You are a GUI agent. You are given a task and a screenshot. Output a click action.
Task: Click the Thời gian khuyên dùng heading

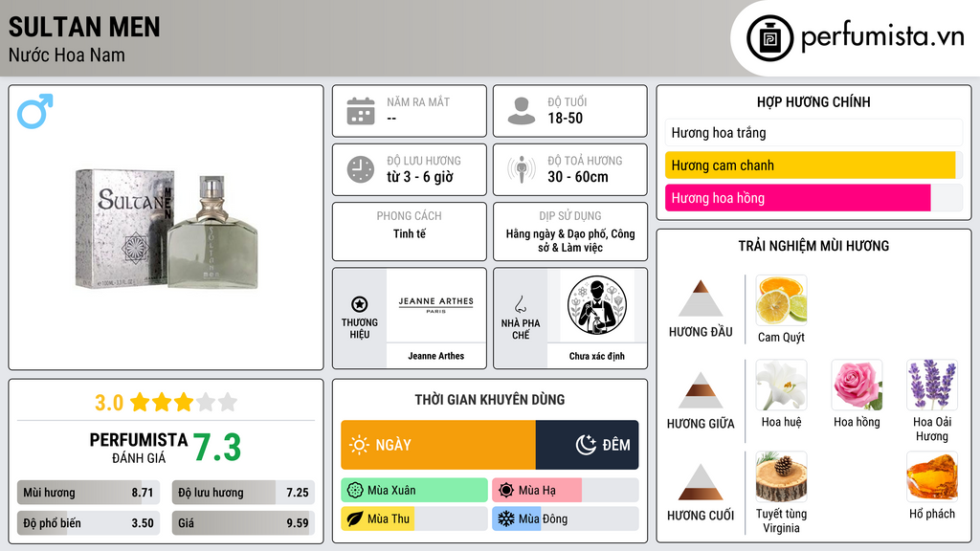490,400
